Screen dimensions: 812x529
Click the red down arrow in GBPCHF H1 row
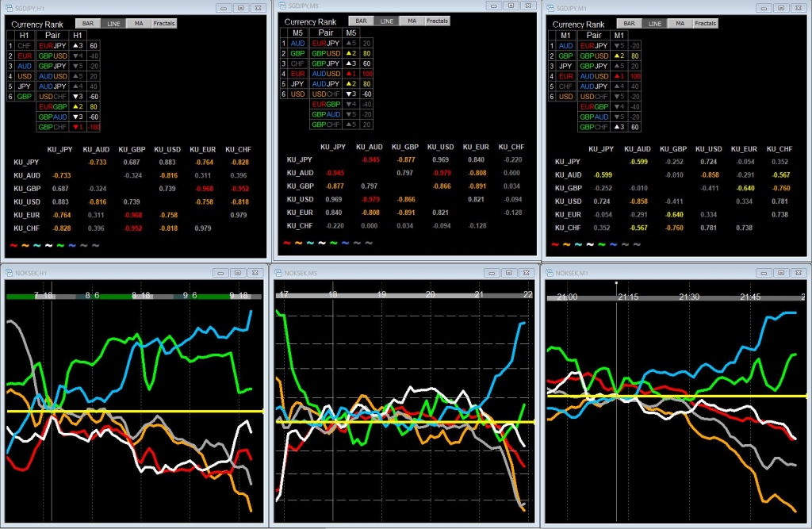pyautogui.click(x=76, y=127)
